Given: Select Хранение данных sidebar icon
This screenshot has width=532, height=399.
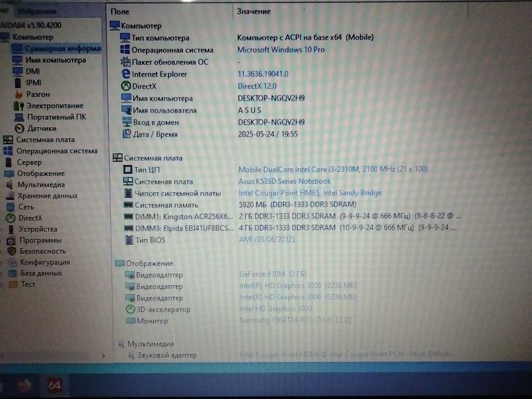Looking at the screenshot, I should coord(10,196).
